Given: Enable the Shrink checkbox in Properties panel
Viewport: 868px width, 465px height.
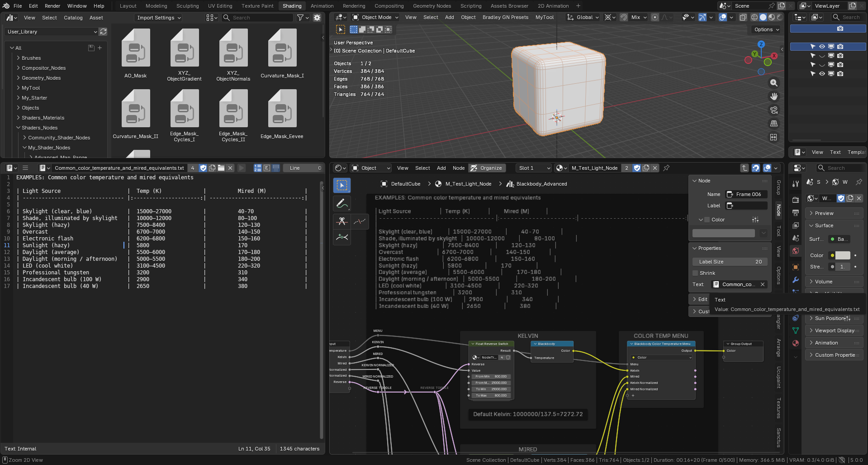Looking at the screenshot, I should [695, 273].
